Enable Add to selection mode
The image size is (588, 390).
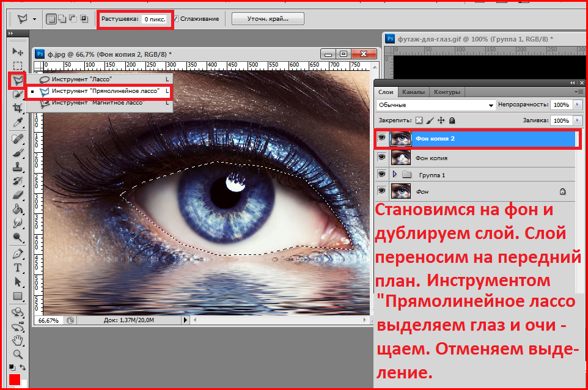click(x=62, y=19)
